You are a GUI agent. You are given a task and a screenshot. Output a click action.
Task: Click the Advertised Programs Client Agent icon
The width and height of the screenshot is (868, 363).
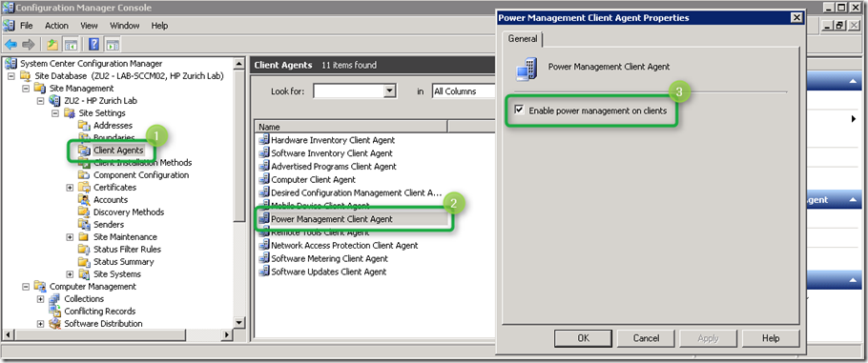264,167
